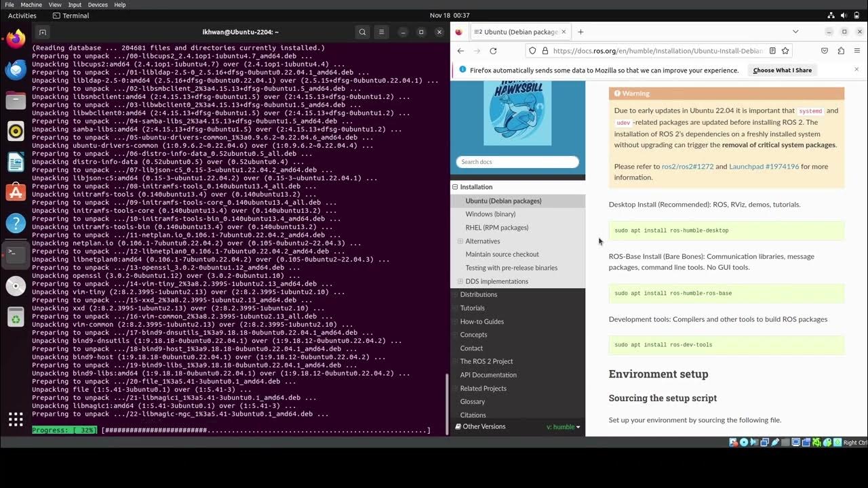868x488 pixels.
Task: Close the Ubuntu (Debian packages) tab
Action: pyautogui.click(x=564, y=32)
